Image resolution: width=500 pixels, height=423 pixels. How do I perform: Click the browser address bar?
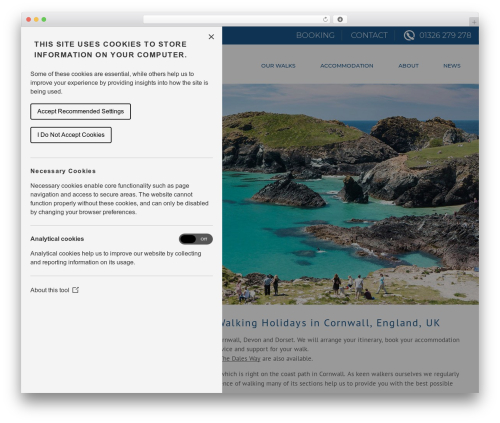[237, 20]
